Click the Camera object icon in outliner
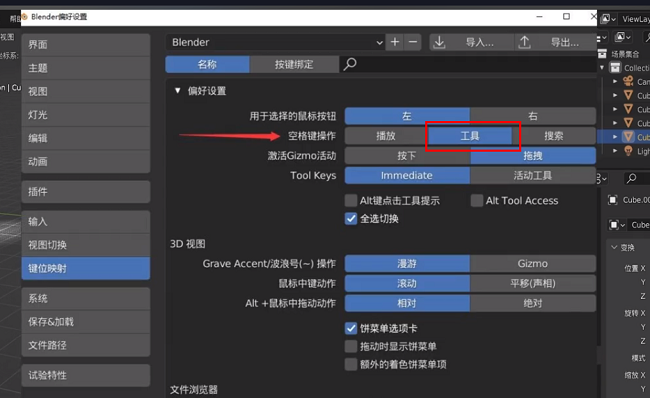The image size is (650, 398). 628,82
